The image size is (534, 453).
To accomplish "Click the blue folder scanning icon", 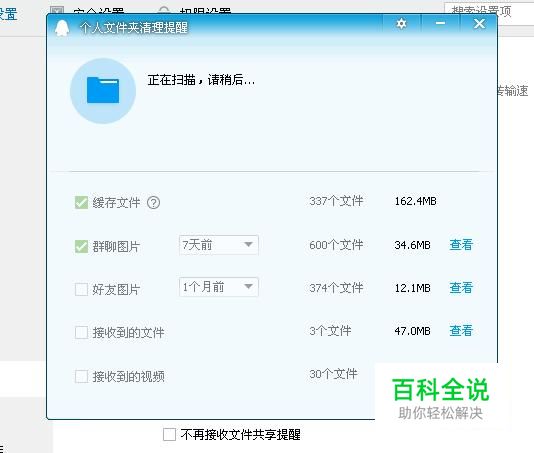I will pyautogui.click(x=103, y=91).
